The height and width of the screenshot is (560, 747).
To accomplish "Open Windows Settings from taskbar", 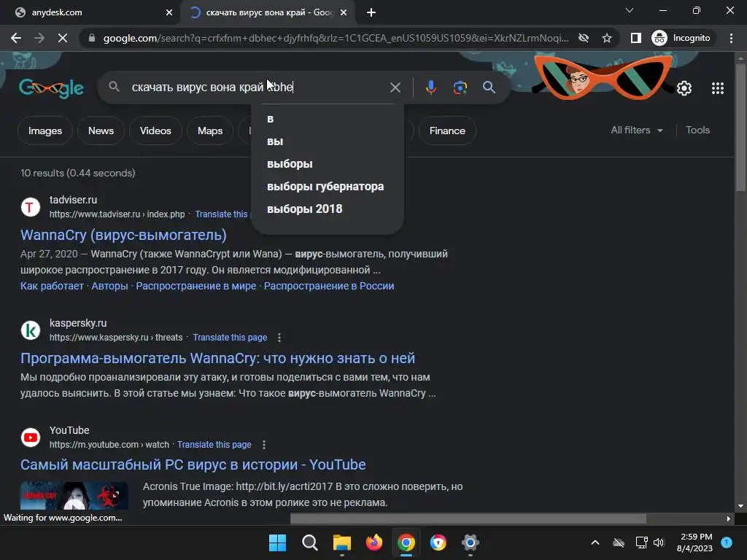I will tap(471, 542).
